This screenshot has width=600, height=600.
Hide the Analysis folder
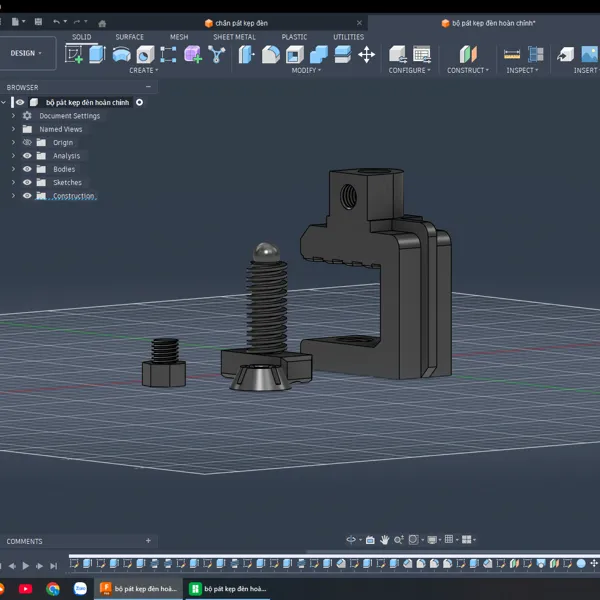(x=27, y=156)
